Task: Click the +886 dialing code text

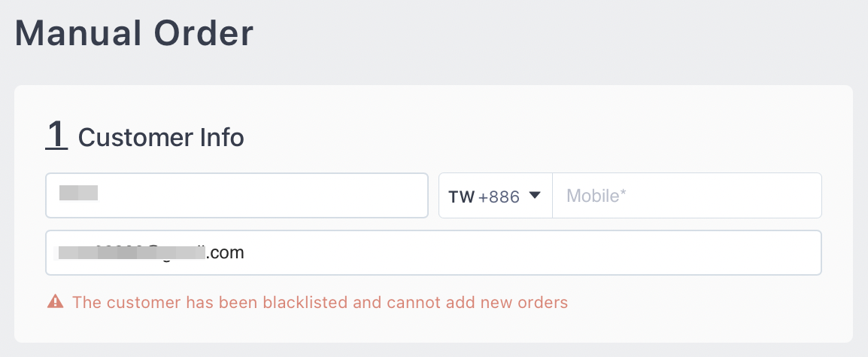Action: [x=499, y=197]
